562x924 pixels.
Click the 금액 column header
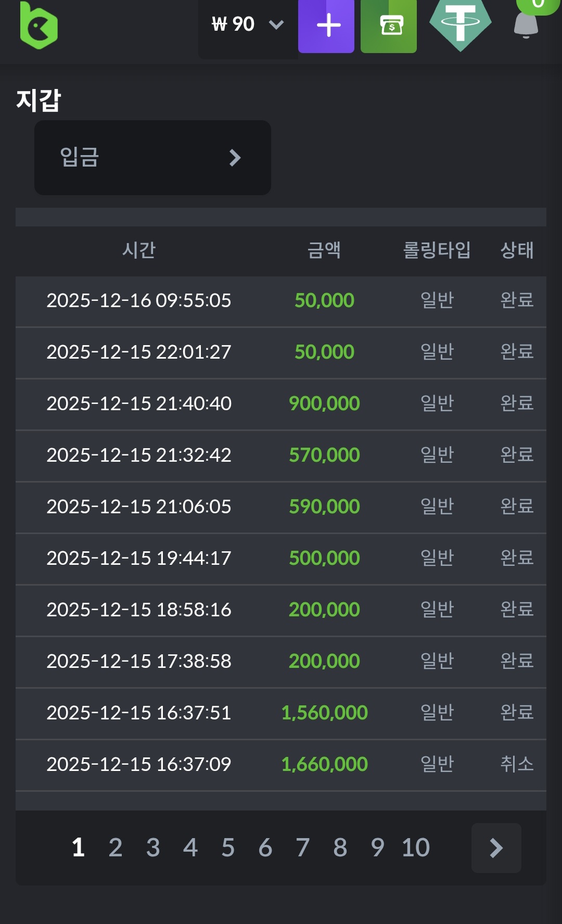(324, 250)
